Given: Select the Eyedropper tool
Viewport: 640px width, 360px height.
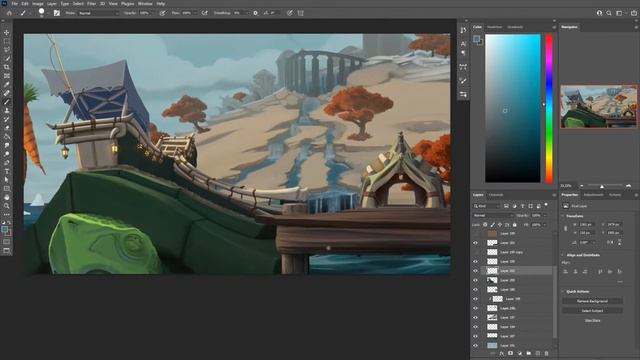Looking at the screenshot, I should tap(7, 84).
